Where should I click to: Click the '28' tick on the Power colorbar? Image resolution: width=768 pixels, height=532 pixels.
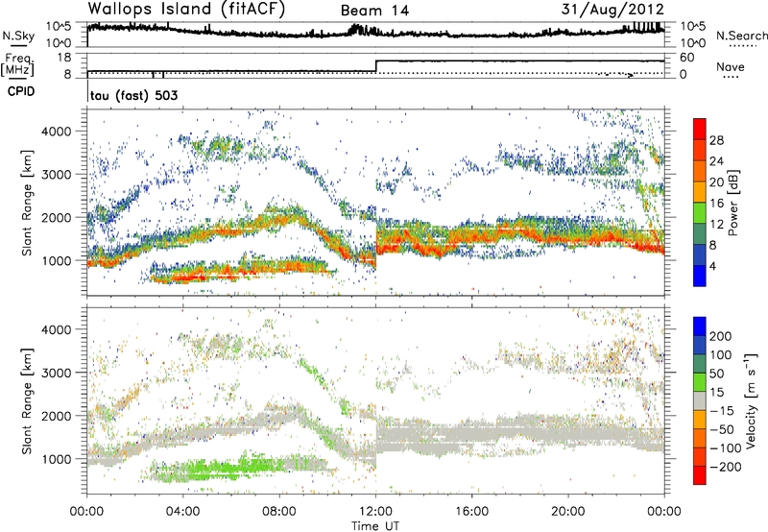coord(716,140)
